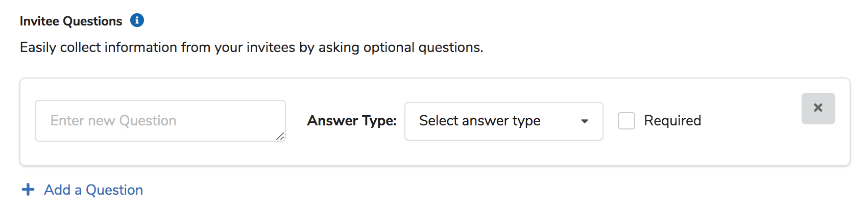Click the caret arrow in the answer type dropdown

tap(585, 121)
